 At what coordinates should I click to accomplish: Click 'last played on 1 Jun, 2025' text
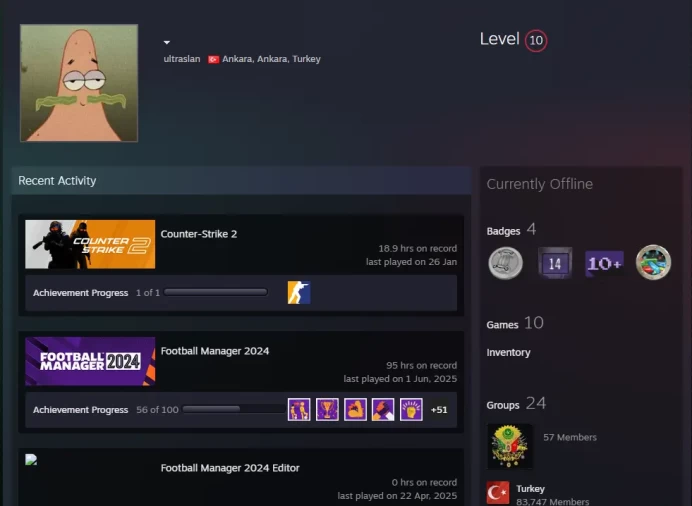tap(400, 379)
